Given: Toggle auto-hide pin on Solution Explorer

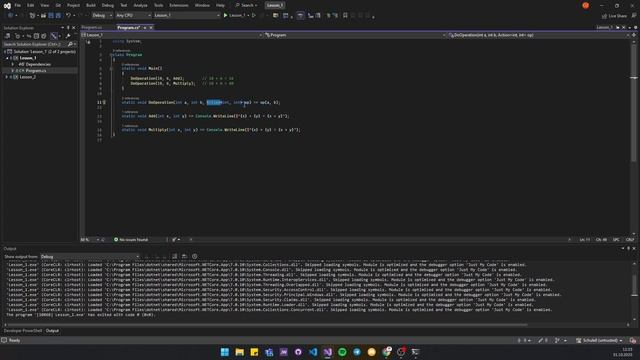Looking at the screenshot, I should [68, 28].
